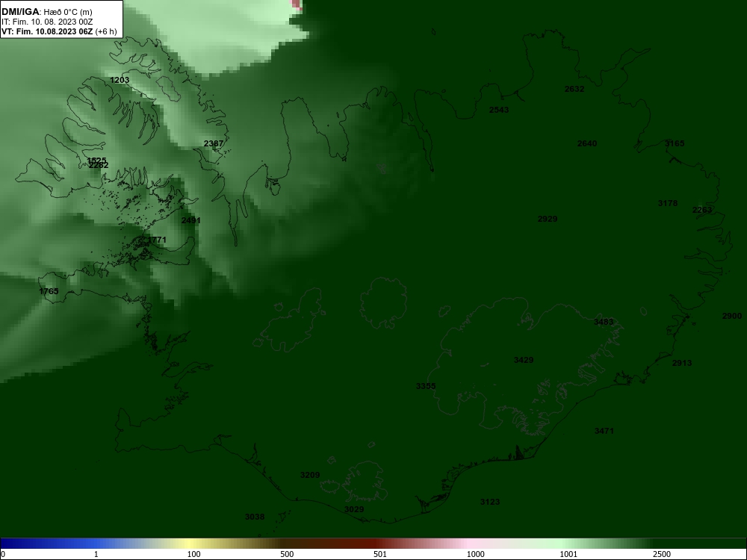Click the 1203 value on the map
This screenshot has width=747, height=560.
[120, 80]
